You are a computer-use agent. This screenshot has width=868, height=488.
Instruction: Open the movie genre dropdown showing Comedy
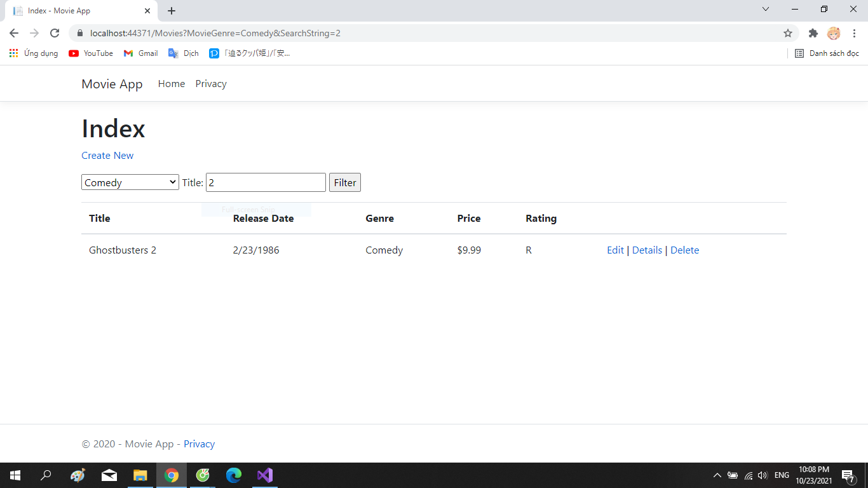pos(130,182)
